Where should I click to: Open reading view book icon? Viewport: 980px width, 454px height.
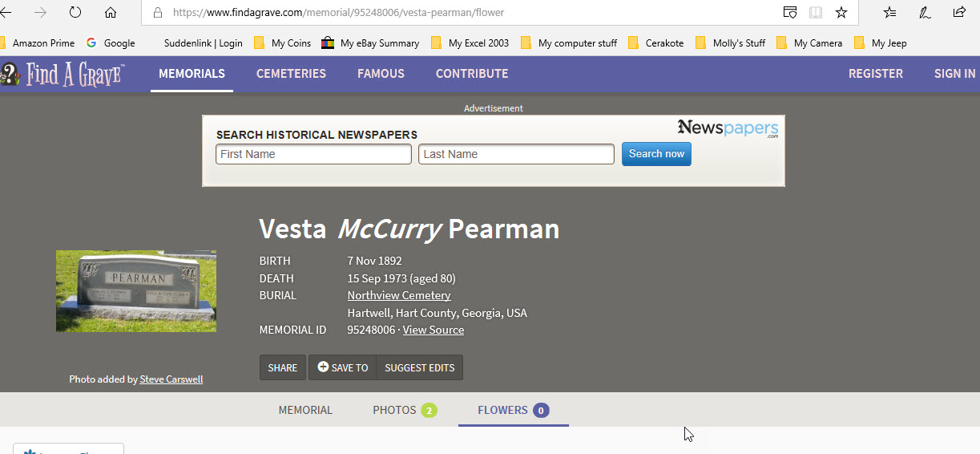(816, 13)
